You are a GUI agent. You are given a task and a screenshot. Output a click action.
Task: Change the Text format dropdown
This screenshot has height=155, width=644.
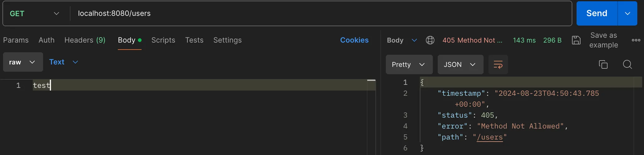coord(64,62)
